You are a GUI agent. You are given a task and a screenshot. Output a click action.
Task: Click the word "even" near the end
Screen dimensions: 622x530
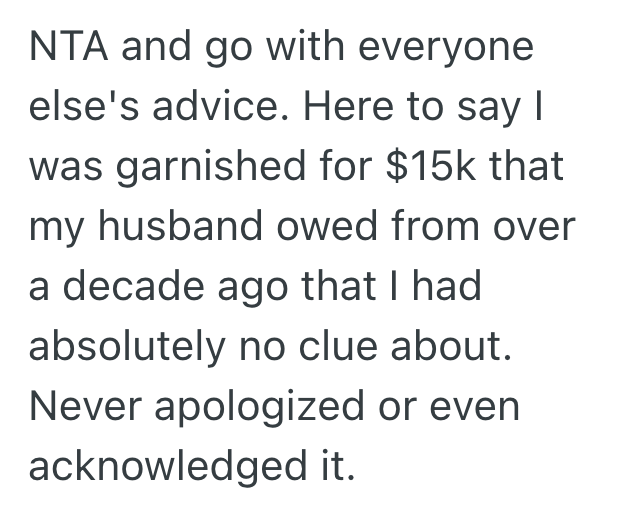[x=491, y=406]
